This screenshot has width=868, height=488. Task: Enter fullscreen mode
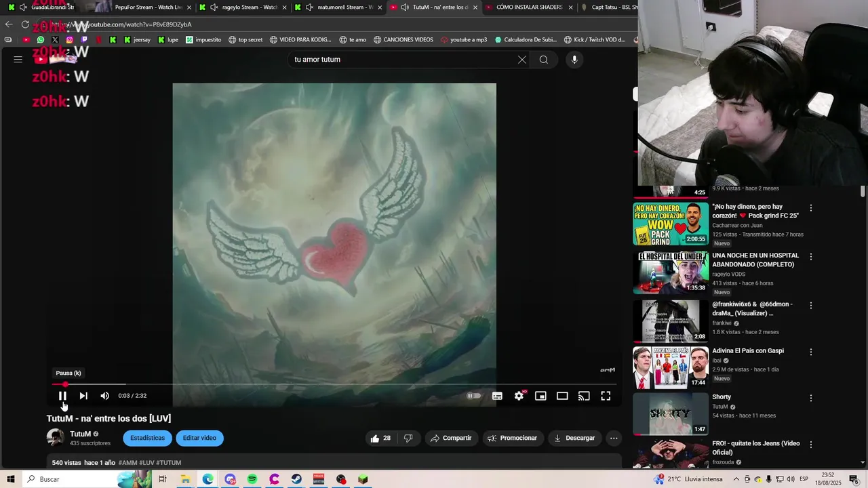coord(606,396)
